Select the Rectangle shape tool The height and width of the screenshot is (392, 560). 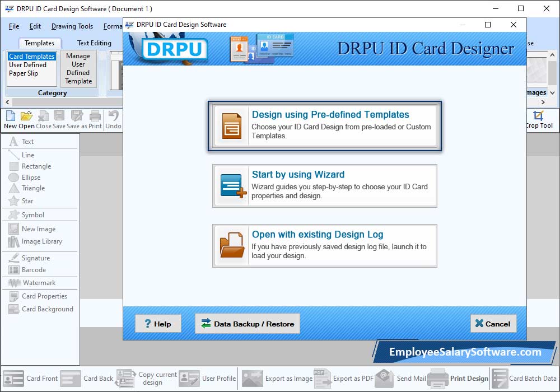[30, 166]
